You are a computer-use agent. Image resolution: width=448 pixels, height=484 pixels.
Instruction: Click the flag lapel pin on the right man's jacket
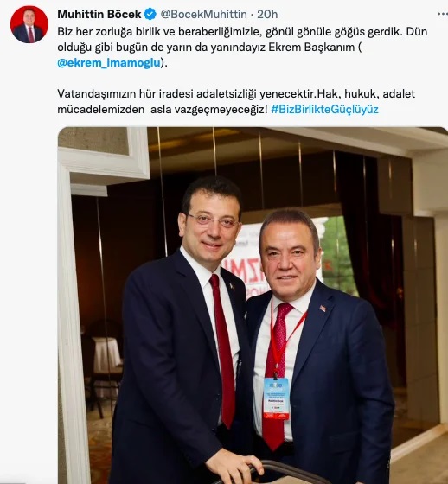click(323, 308)
